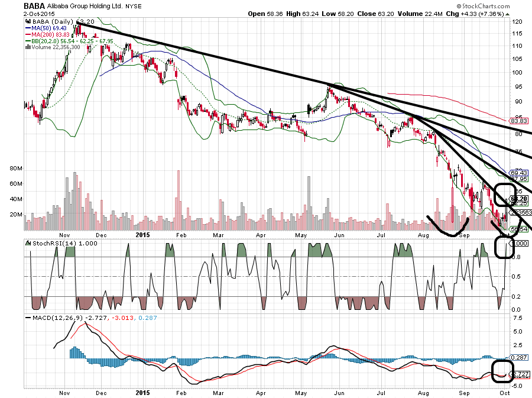Click the NYSE exchange label
Screen dimensions: 532x398
134,7
